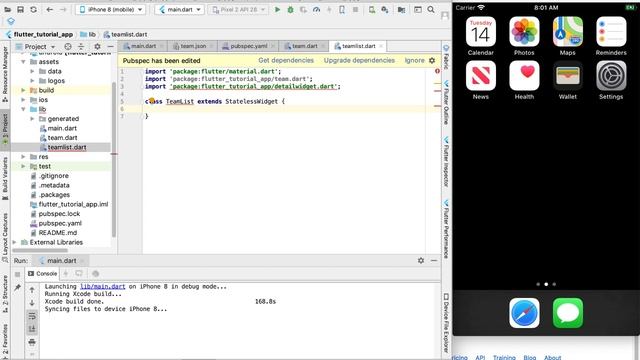Open Messages in the simulator dock
Image resolution: width=640 pixels, height=360 pixels.
pyautogui.click(x=568, y=313)
